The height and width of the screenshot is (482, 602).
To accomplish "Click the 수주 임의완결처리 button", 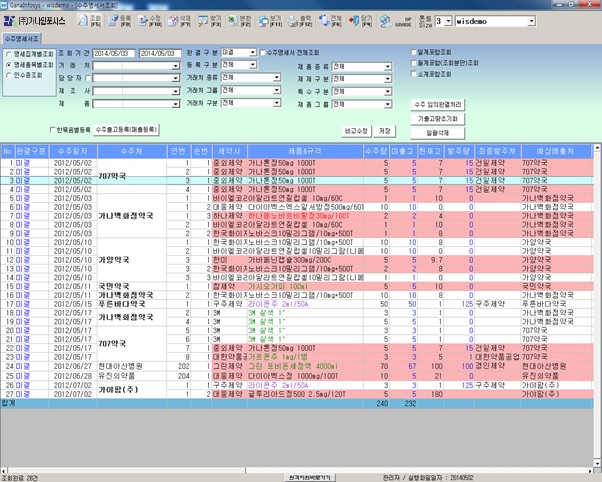I will tap(438, 104).
